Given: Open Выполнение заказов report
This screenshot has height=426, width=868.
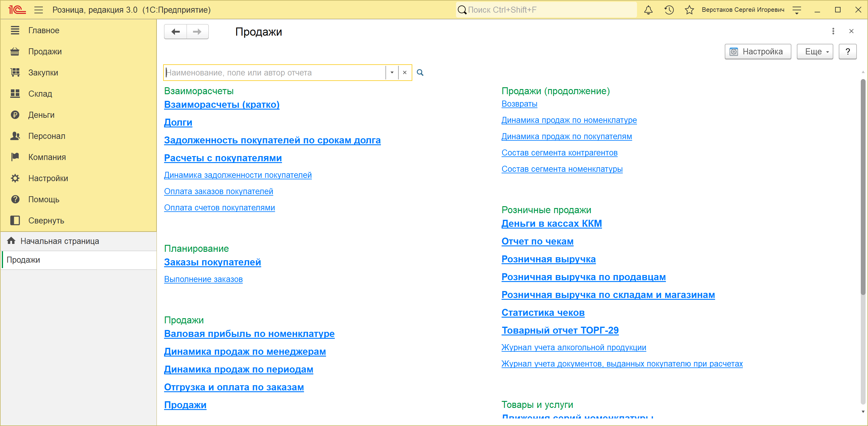Looking at the screenshot, I should tap(203, 279).
